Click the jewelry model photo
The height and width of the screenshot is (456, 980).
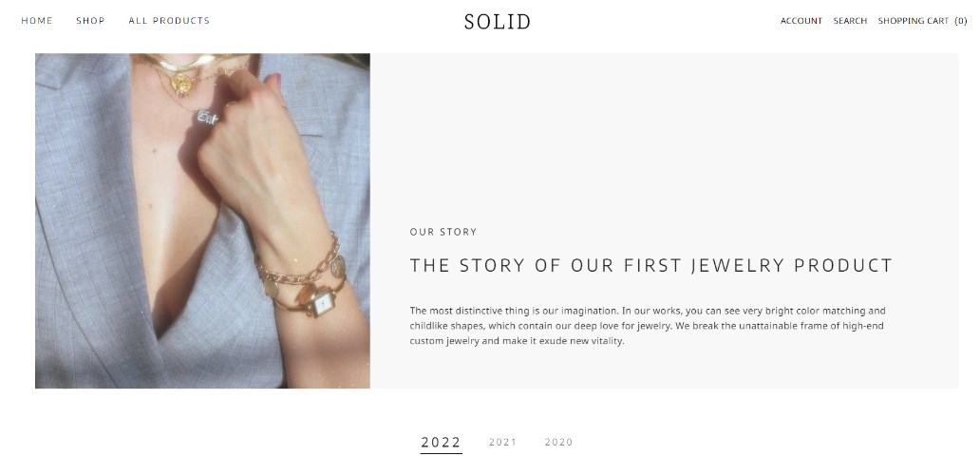coord(202,220)
